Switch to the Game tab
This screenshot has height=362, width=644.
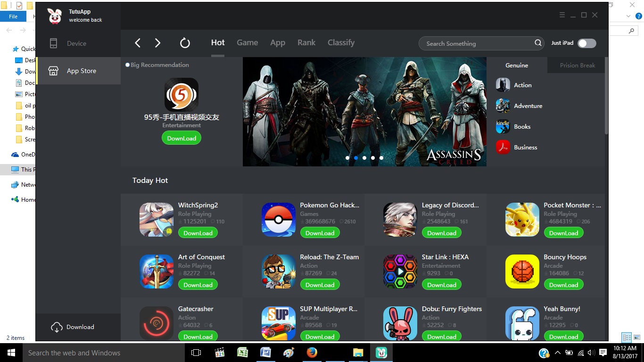click(248, 42)
